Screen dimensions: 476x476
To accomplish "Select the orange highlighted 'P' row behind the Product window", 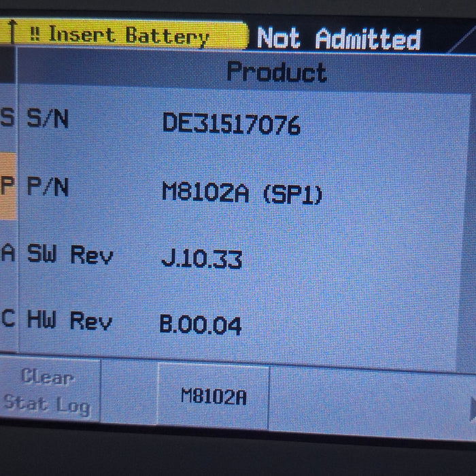I will 8,186.
